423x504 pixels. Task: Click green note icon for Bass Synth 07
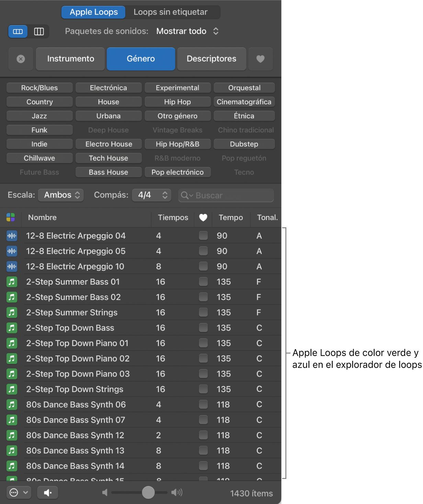tap(12, 420)
